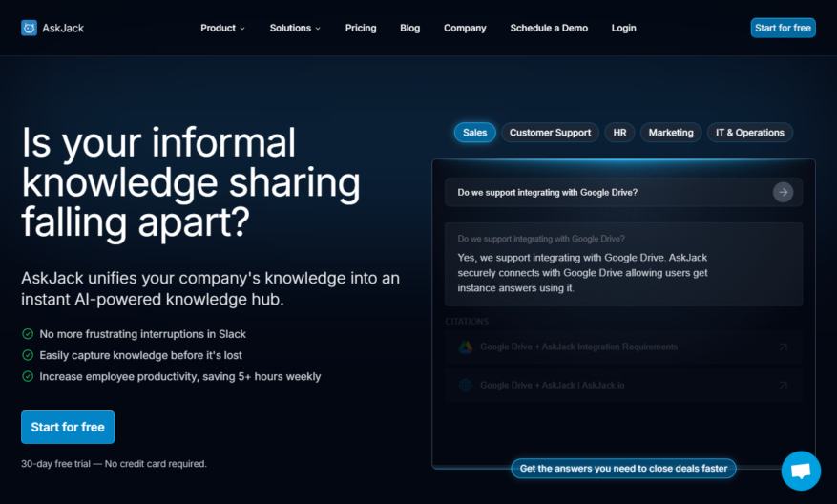Click the CITATIONS heading label
Viewport: 837px width, 504px height.
[x=467, y=322]
